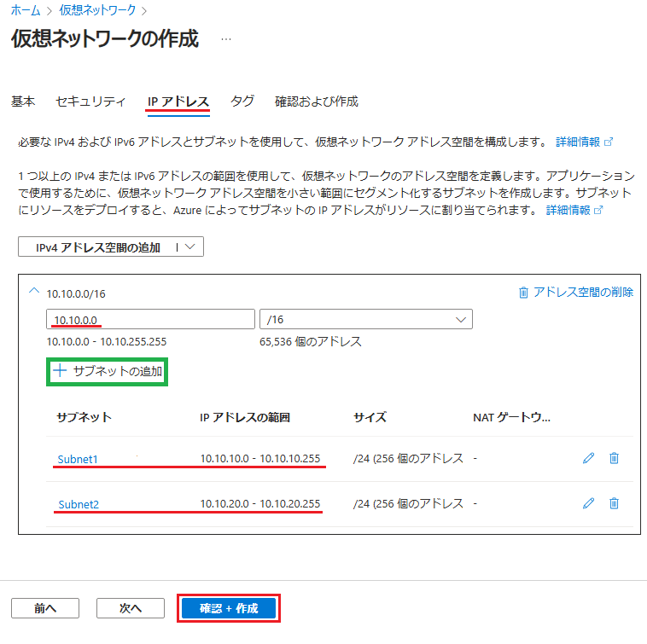Screen dimensions: 647x644
Task: Go to ホーム breadcrumb link
Action: click(x=26, y=10)
